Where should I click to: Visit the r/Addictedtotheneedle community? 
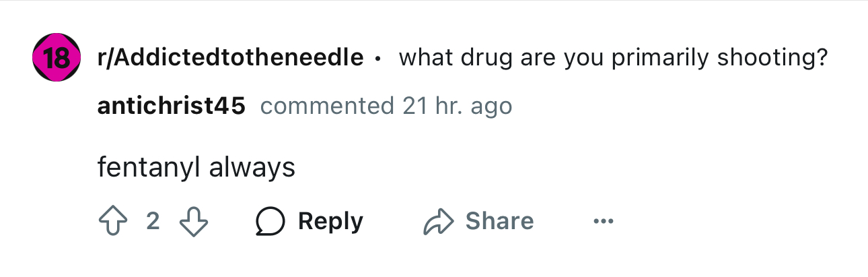click(231, 58)
